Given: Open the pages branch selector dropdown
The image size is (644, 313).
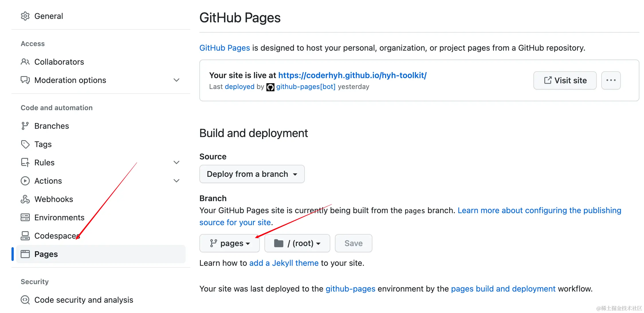Looking at the screenshot, I should (229, 243).
